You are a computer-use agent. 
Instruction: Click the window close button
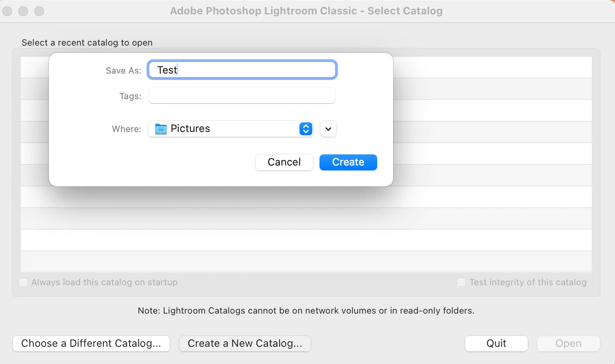coord(7,11)
